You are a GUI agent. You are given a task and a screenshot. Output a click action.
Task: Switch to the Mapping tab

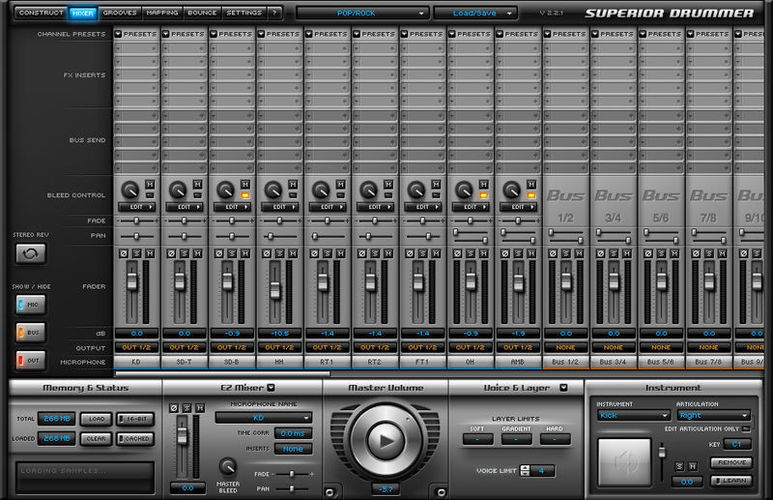point(162,13)
